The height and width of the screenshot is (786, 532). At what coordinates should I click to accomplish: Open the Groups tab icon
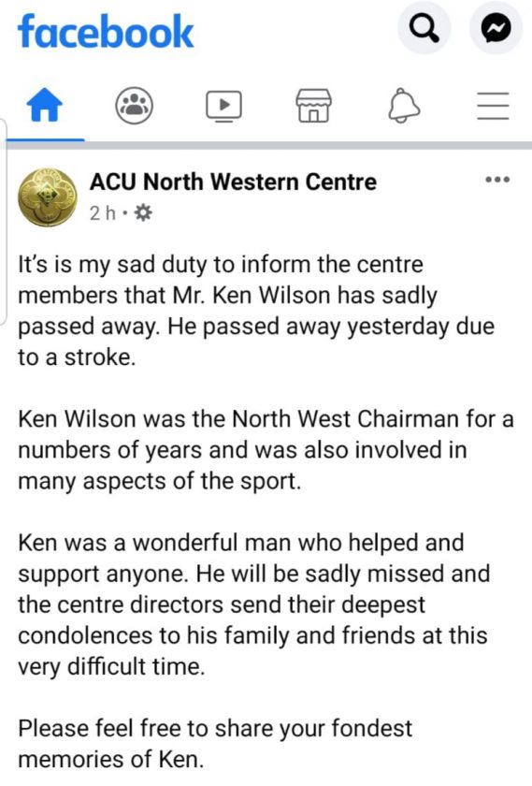pyautogui.click(x=135, y=105)
